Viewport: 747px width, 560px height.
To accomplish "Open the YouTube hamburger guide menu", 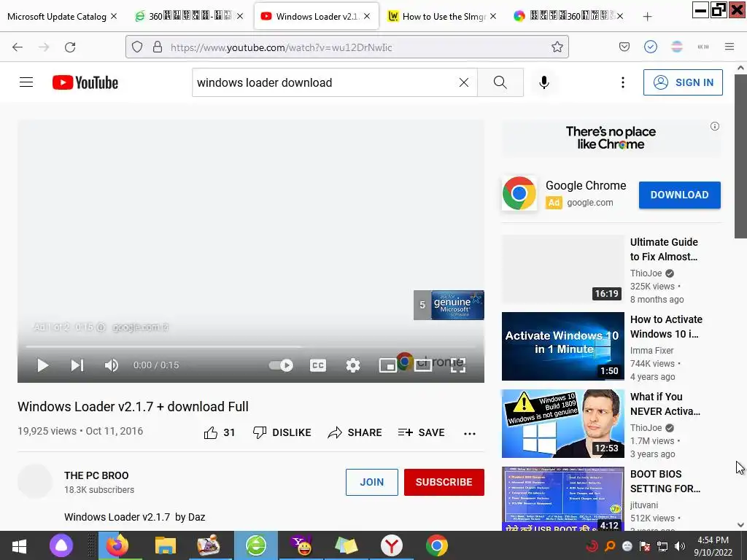I will [x=26, y=82].
